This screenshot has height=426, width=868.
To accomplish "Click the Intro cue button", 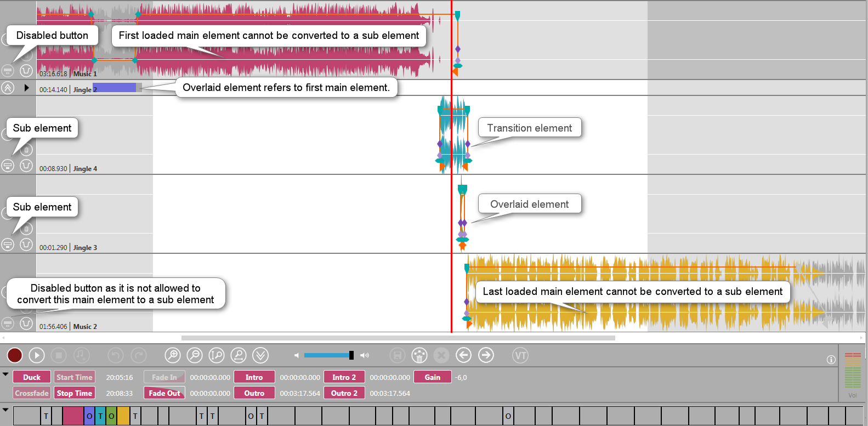I will pyautogui.click(x=254, y=377).
